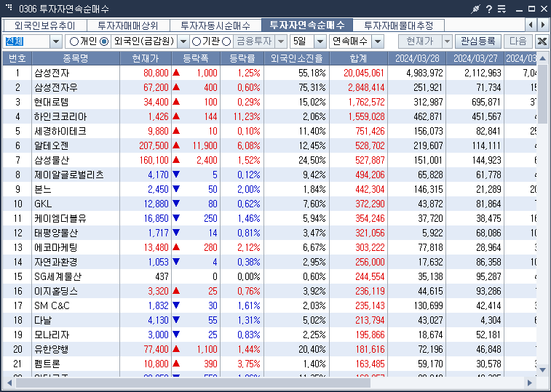
Task: Click the 등락폭 column header
Action: click(x=196, y=58)
